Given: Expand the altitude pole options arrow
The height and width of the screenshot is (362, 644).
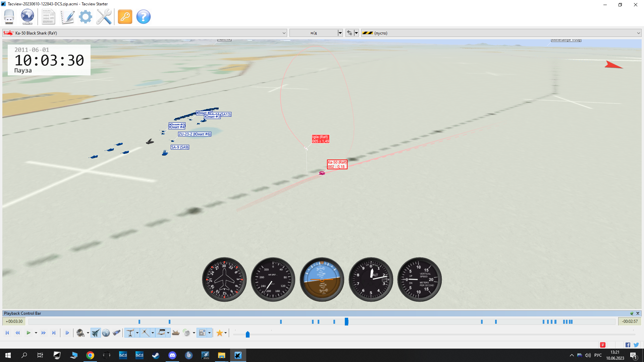Looking at the screenshot, I should click(x=137, y=333).
